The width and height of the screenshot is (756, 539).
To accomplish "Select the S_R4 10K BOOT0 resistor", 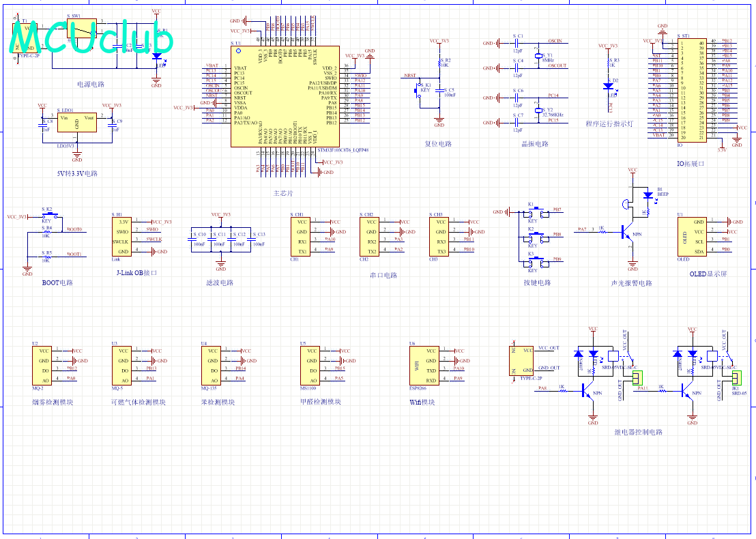I will 47,232.
